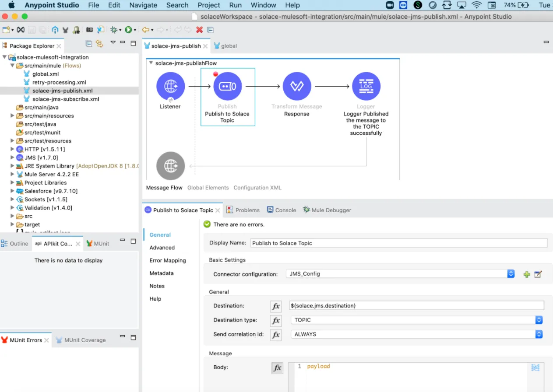Viewport: 553px width, 392px height.
Task: Open the Apple menu
Action: [11, 5]
